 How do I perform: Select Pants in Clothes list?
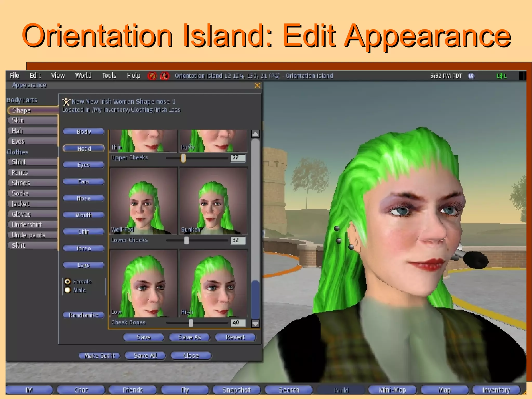(x=33, y=172)
